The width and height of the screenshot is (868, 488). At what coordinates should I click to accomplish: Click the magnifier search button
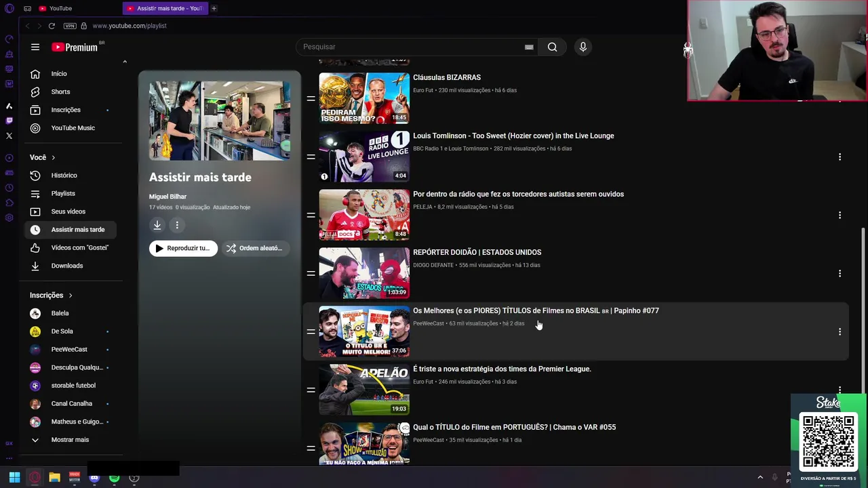(x=552, y=47)
